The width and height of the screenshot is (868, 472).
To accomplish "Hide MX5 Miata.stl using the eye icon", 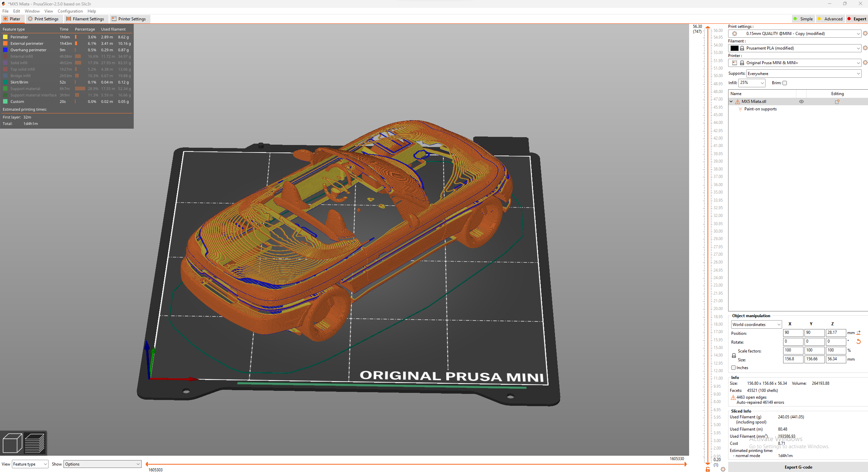I will (801, 102).
